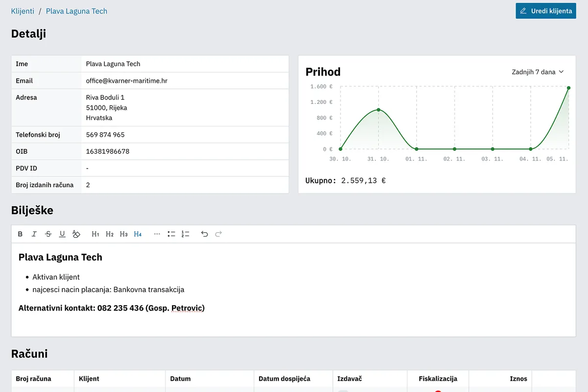This screenshot has width=588, height=392.
Task: Select OIB value 16381986678
Action: pos(108,151)
